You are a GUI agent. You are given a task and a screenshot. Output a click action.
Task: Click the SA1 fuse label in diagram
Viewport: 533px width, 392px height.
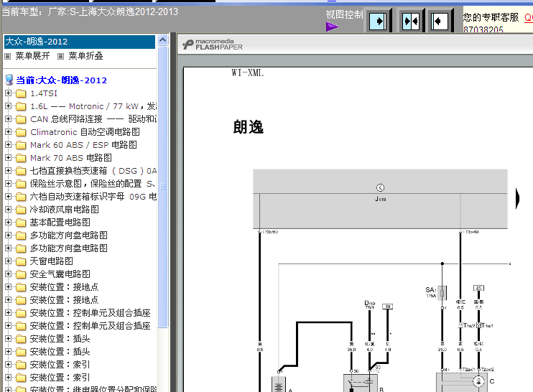pos(431,290)
